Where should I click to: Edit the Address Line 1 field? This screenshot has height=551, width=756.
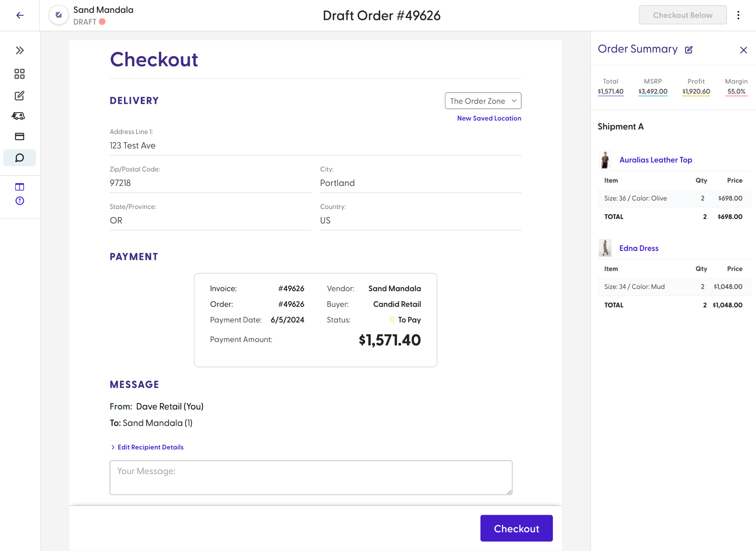316,145
